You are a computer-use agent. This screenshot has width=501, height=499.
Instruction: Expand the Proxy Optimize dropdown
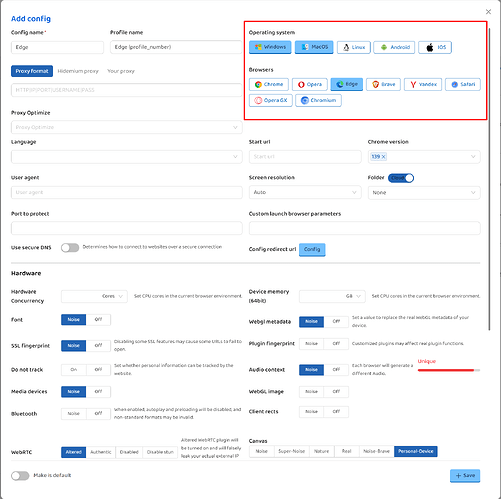(x=127, y=127)
